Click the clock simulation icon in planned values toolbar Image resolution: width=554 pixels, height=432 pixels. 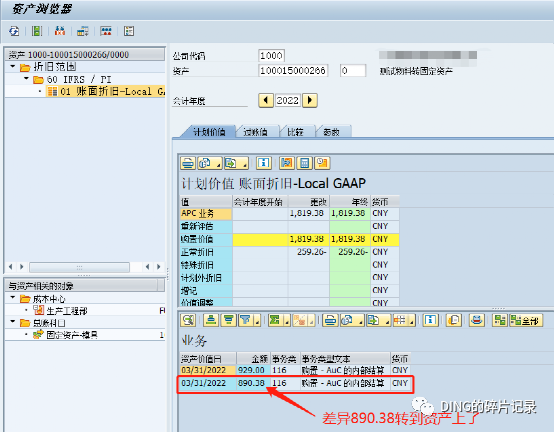click(322, 163)
